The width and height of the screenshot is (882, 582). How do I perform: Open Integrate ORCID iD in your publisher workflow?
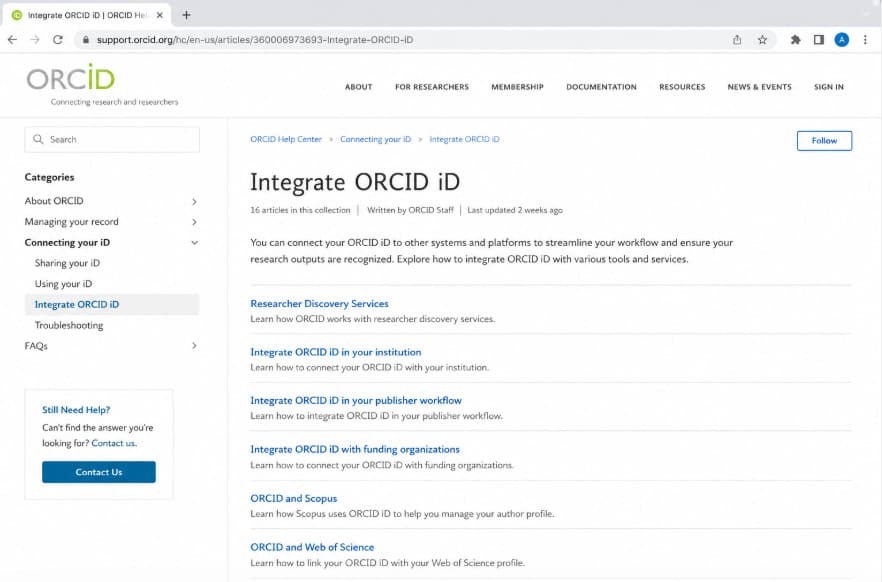tap(356, 400)
